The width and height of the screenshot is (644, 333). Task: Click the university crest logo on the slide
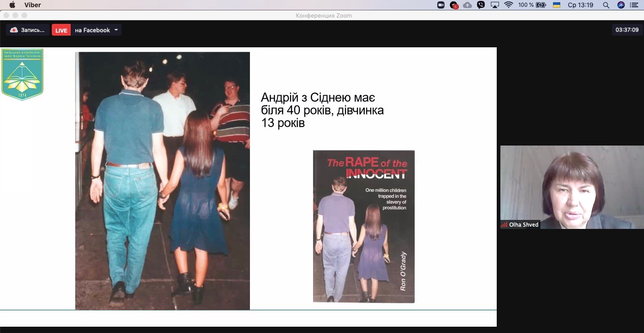(23, 74)
